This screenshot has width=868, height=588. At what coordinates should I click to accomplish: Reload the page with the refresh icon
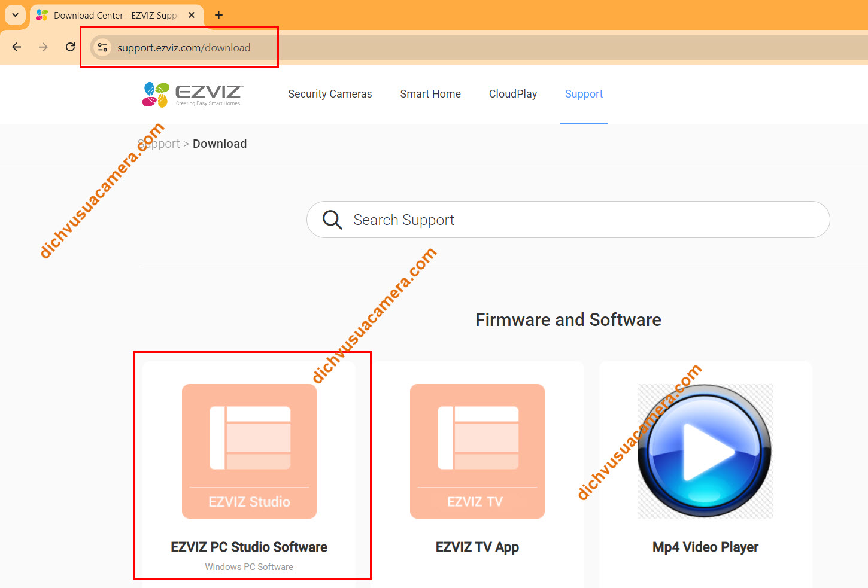[x=70, y=47]
